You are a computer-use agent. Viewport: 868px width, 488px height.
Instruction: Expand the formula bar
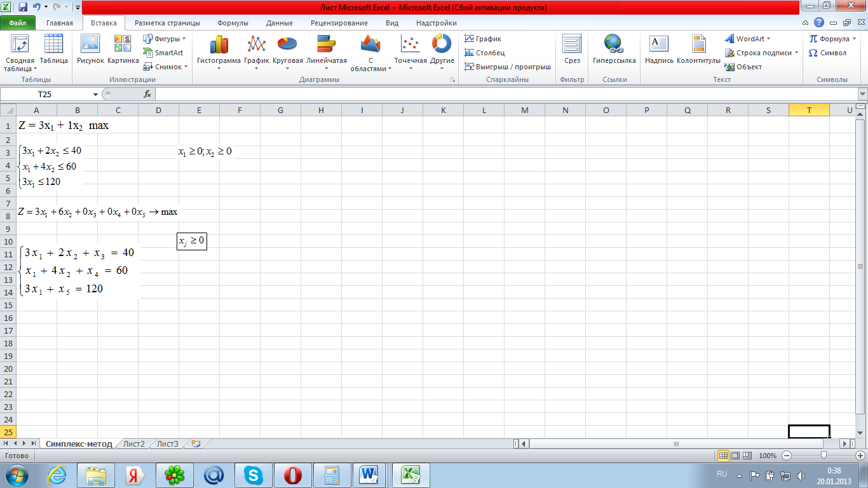(862, 94)
